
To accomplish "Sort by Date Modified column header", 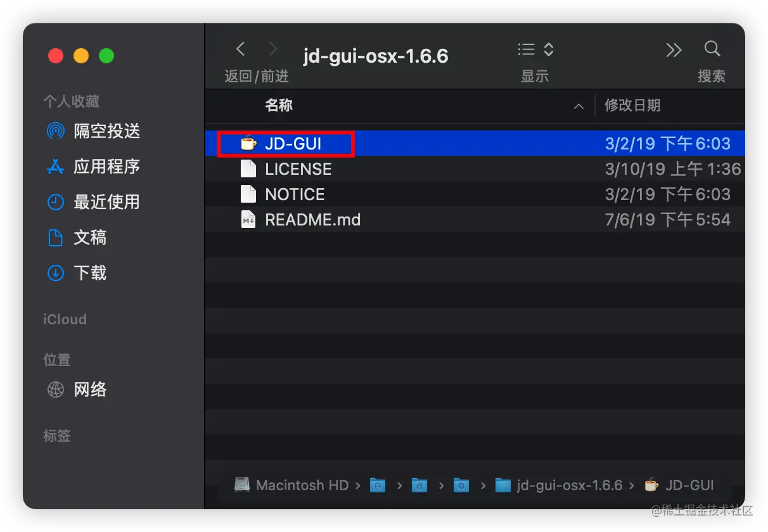I will tap(632, 105).
